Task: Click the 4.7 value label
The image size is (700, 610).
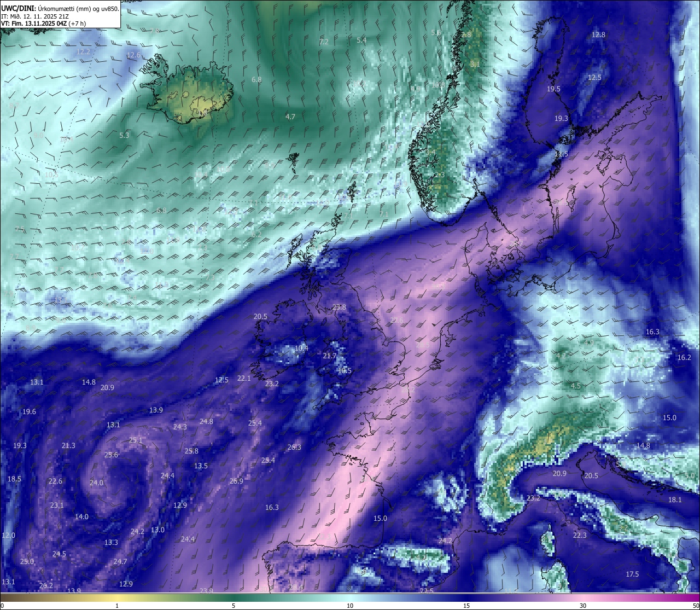Action: point(290,117)
